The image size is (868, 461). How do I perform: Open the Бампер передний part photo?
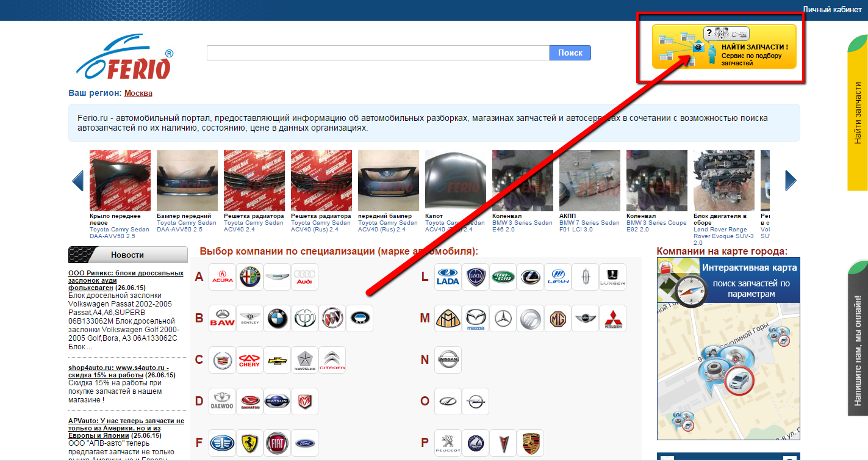(x=187, y=181)
